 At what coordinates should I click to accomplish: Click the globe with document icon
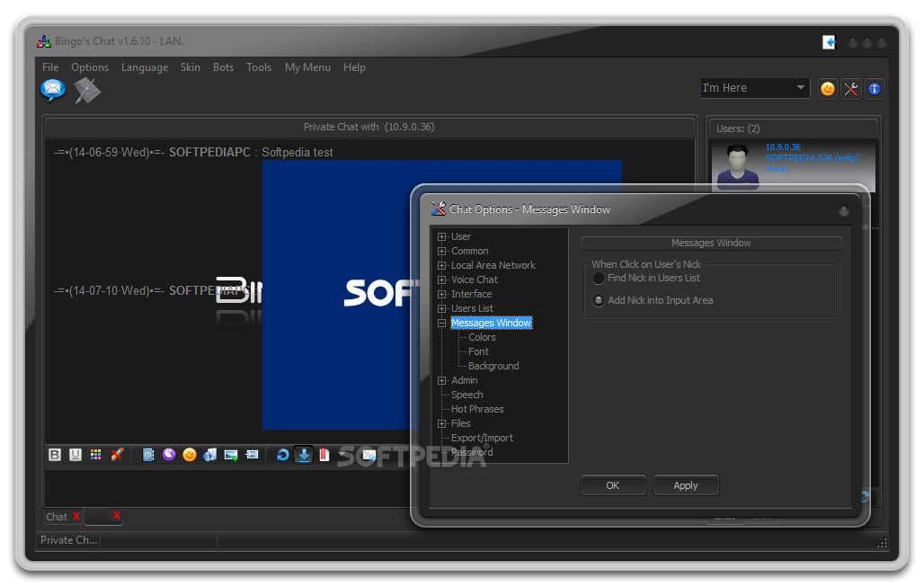click(209, 455)
